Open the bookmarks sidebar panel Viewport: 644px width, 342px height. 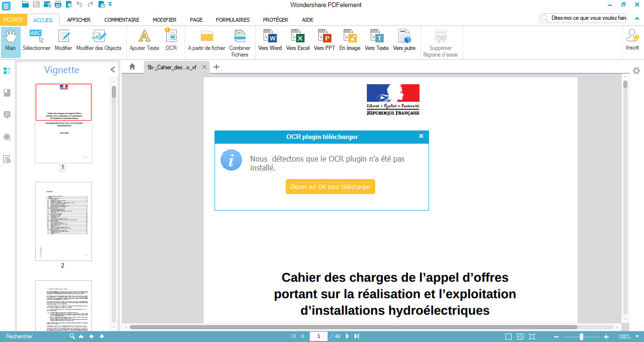coord(7,93)
